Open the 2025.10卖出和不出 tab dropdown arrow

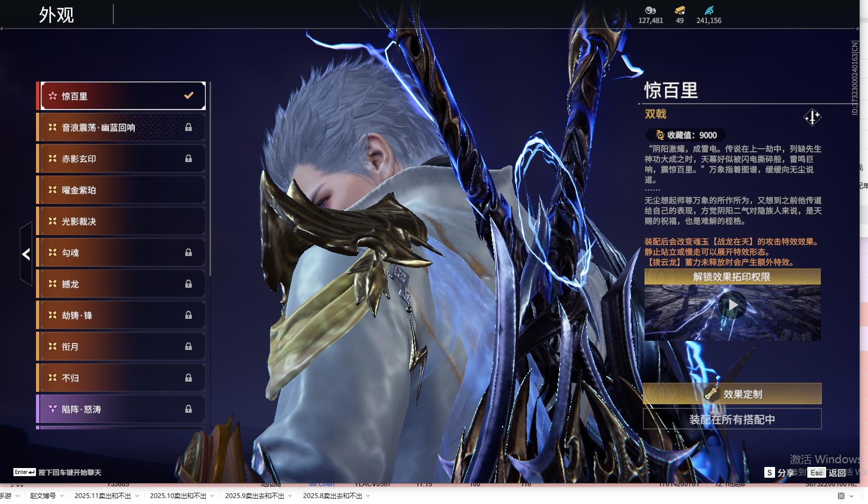[x=212, y=496]
